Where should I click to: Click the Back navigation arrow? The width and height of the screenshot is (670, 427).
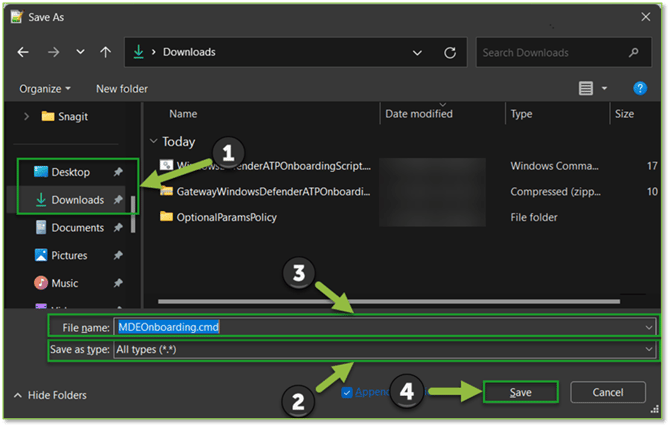point(23,52)
